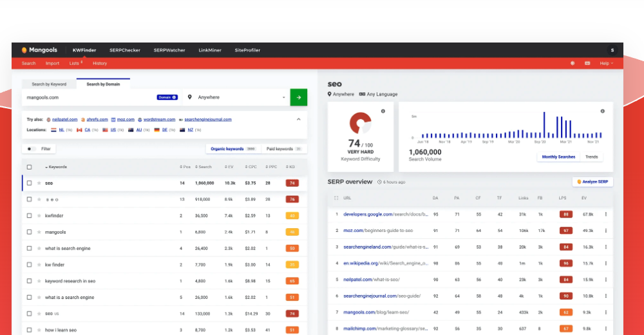Click the Domain badge in the search field

(x=167, y=97)
